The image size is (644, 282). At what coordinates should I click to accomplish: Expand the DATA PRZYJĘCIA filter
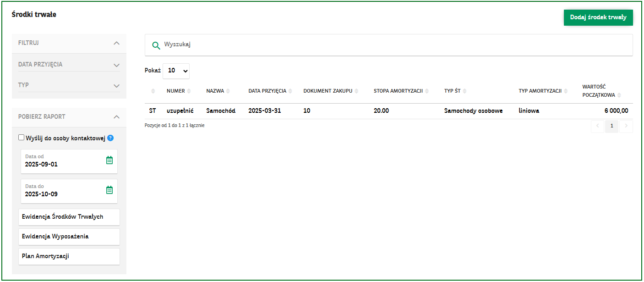tap(116, 65)
